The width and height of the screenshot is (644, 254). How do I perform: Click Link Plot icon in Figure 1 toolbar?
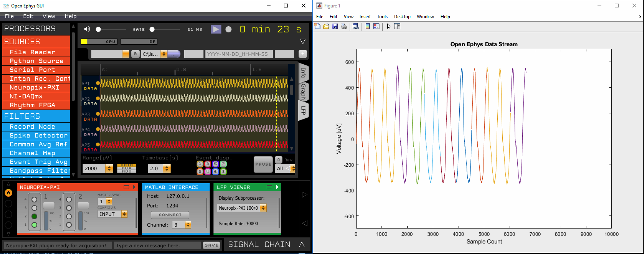356,26
